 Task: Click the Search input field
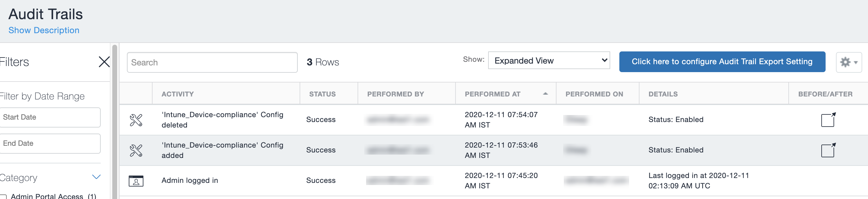212,62
